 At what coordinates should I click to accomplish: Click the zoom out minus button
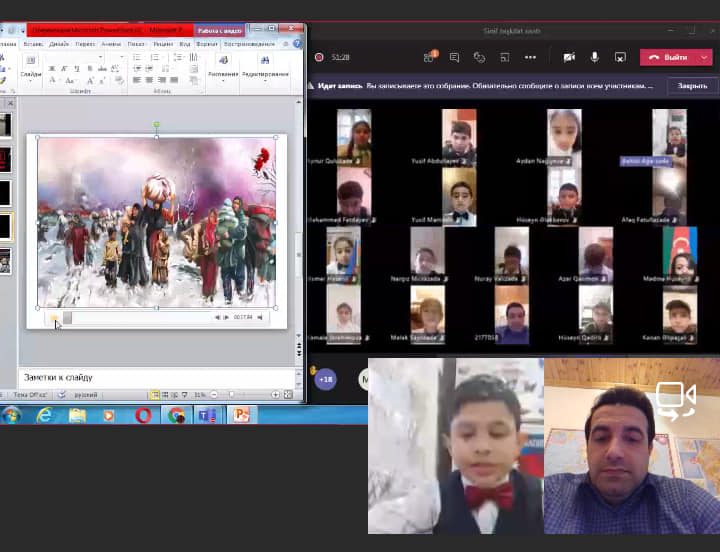pyautogui.click(x=214, y=394)
